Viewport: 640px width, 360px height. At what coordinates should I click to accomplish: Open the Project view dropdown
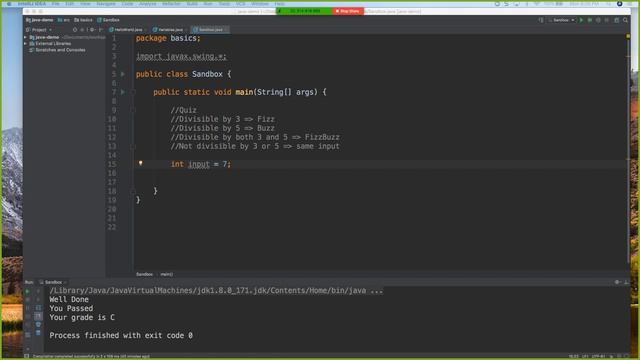coord(39,30)
